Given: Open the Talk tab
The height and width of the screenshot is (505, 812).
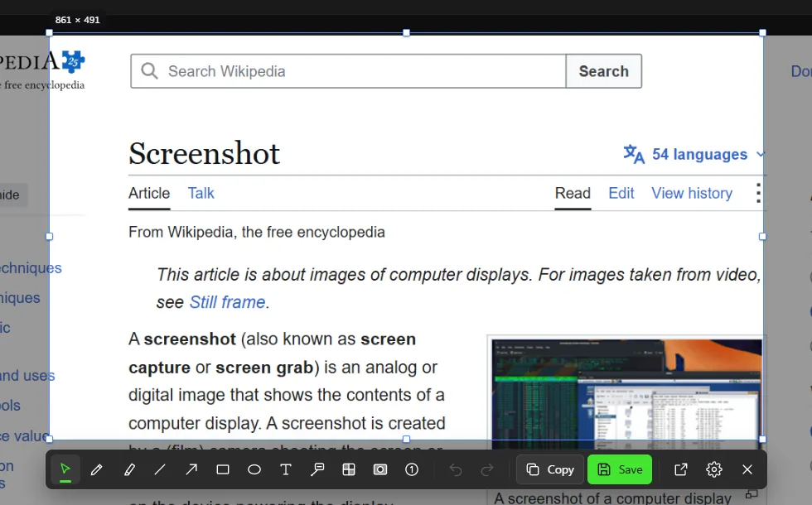Looking at the screenshot, I should tap(201, 193).
